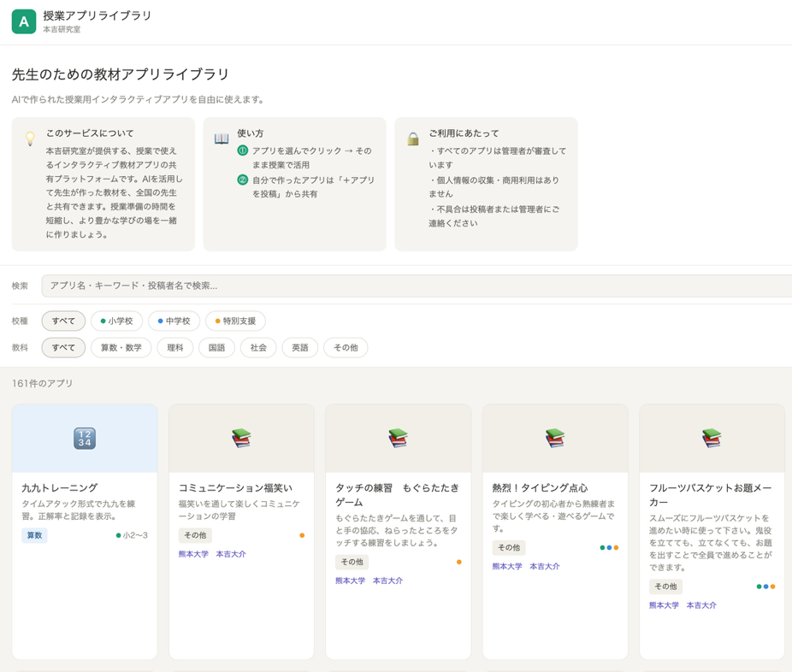This screenshot has width=792, height=672.
Task: Click the 使い方 heading
Action: click(251, 133)
